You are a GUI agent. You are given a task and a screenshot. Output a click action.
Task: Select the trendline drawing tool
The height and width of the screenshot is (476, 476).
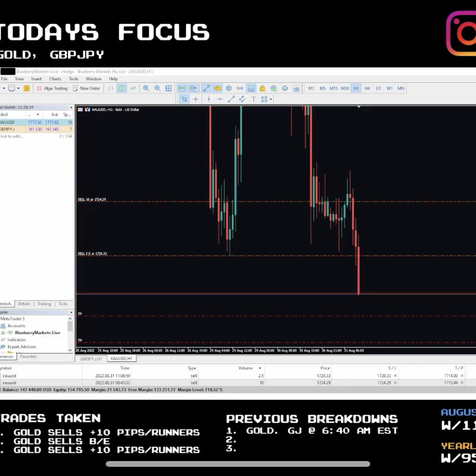point(231,99)
